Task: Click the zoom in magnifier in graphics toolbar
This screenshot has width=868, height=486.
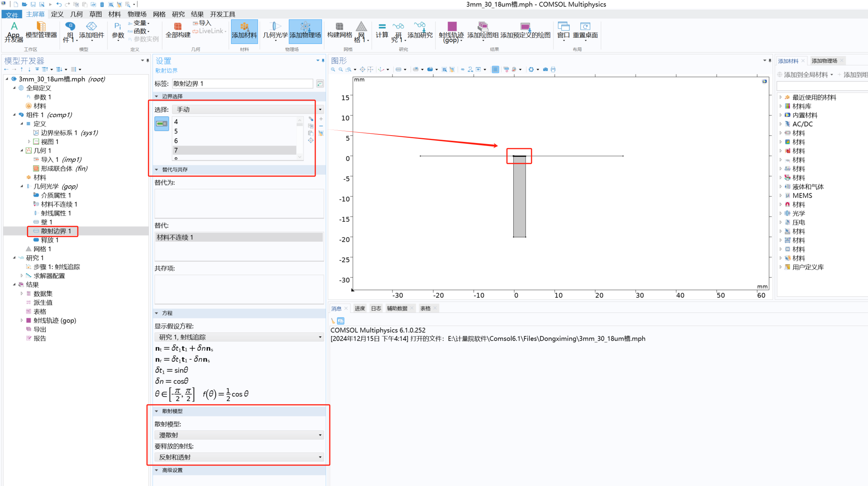Action: coord(333,69)
